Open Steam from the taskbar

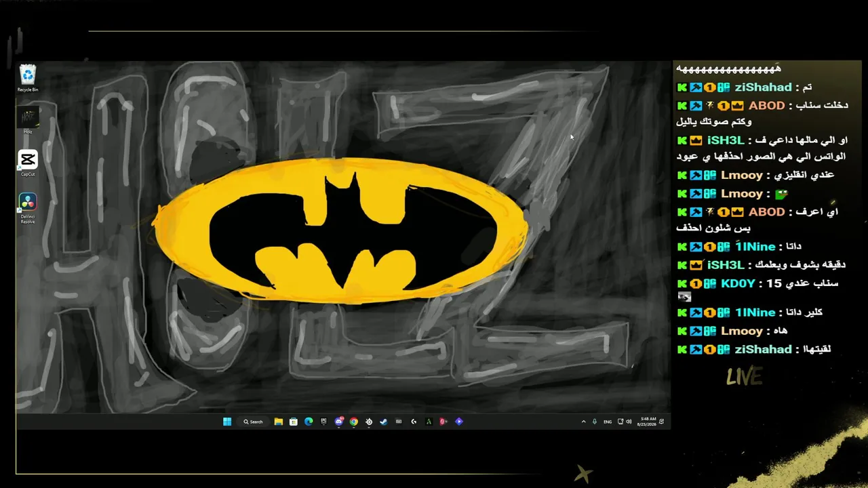click(383, 422)
